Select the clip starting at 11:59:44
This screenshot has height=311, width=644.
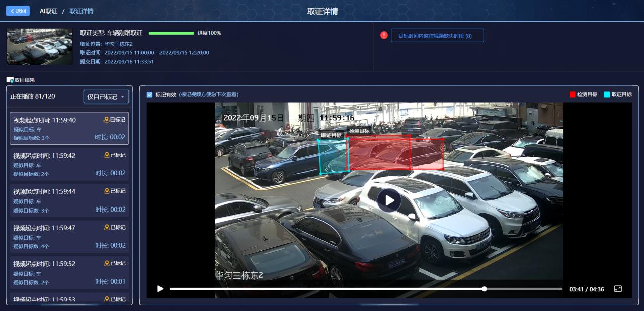[69, 200]
